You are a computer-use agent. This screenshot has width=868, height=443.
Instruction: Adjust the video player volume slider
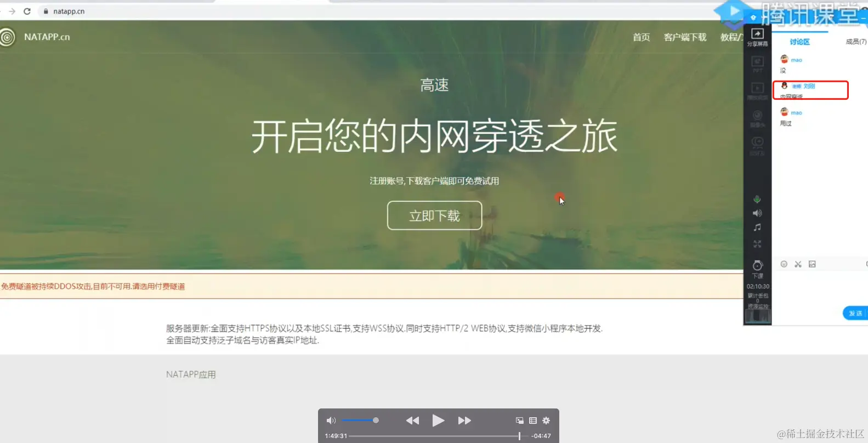pyautogui.click(x=360, y=421)
